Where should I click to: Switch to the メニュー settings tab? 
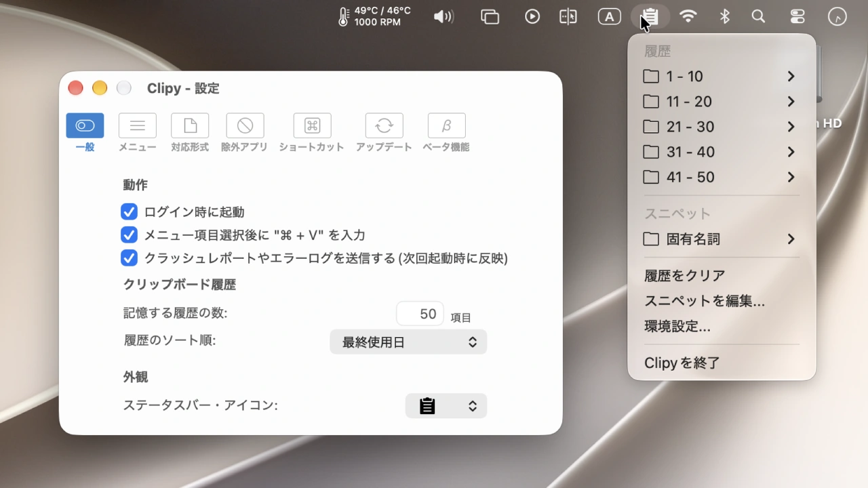click(x=138, y=133)
